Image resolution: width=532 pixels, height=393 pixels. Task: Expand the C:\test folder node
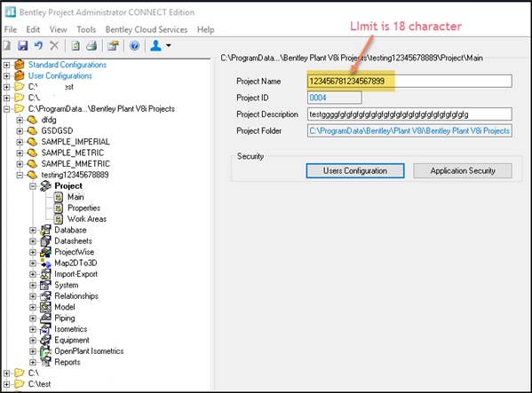[x=6, y=384]
